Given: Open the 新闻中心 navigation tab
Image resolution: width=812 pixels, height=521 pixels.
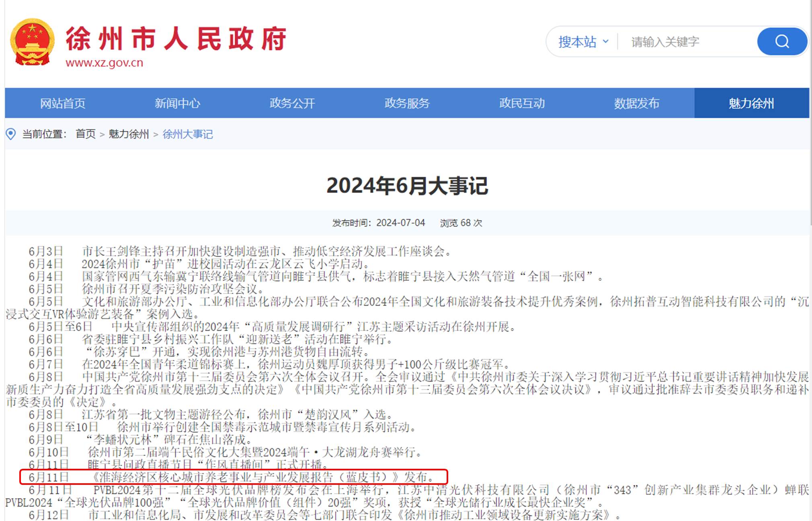Looking at the screenshot, I should pyautogui.click(x=177, y=103).
